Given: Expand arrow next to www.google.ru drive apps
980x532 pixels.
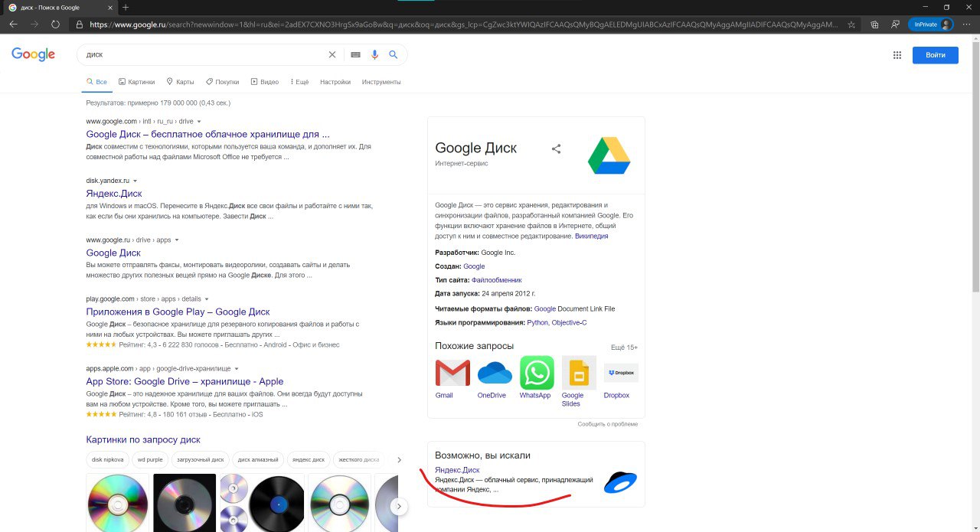Looking at the screenshot, I should (x=176, y=240).
